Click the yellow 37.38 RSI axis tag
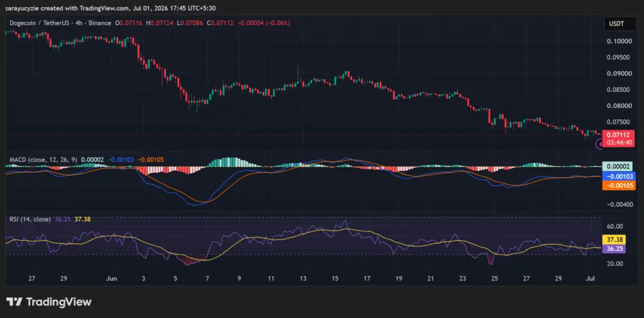The height and width of the screenshot is (318, 644). coord(614,239)
